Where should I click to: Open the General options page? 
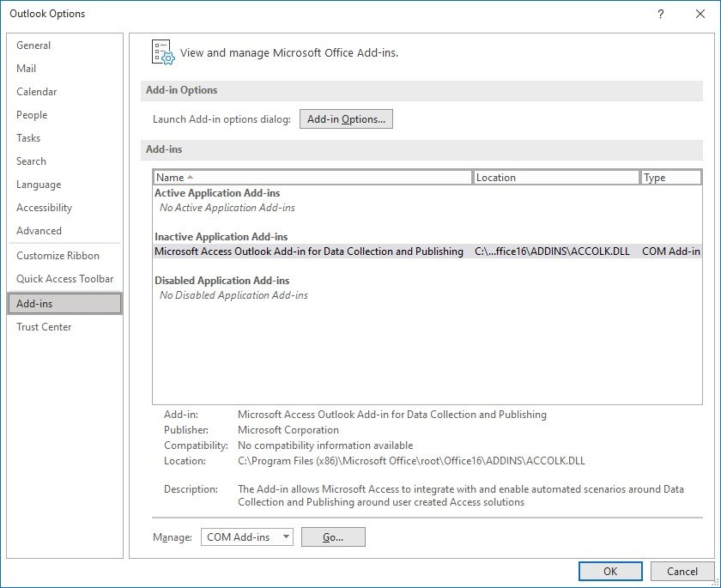click(x=65, y=45)
